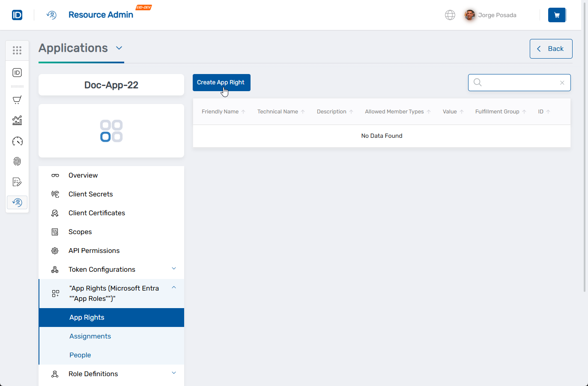The image size is (588, 386).
Task: Collapse the App Rights (Microsoft Entra) section
Action: click(174, 287)
